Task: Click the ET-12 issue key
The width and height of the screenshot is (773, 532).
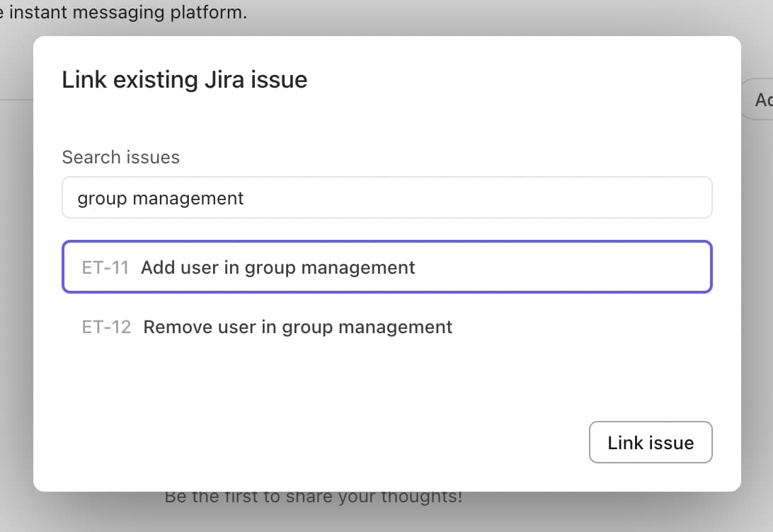Action: [x=106, y=327]
